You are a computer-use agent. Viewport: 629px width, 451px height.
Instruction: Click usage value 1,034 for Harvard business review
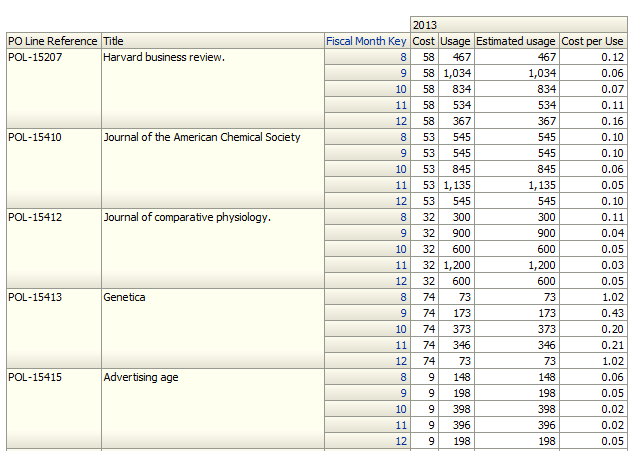(x=456, y=73)
